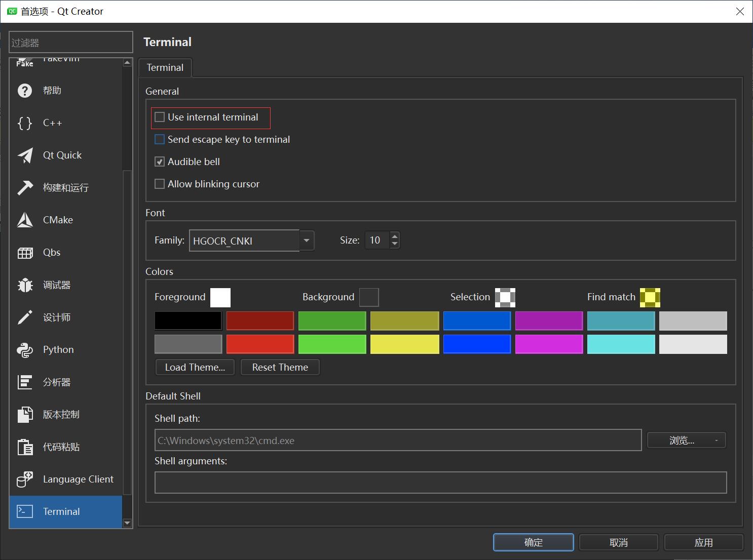This screenshot has width=753, height=560.
Task: Click the Qt Creator title bar logo
Action: tap(12, 11)
